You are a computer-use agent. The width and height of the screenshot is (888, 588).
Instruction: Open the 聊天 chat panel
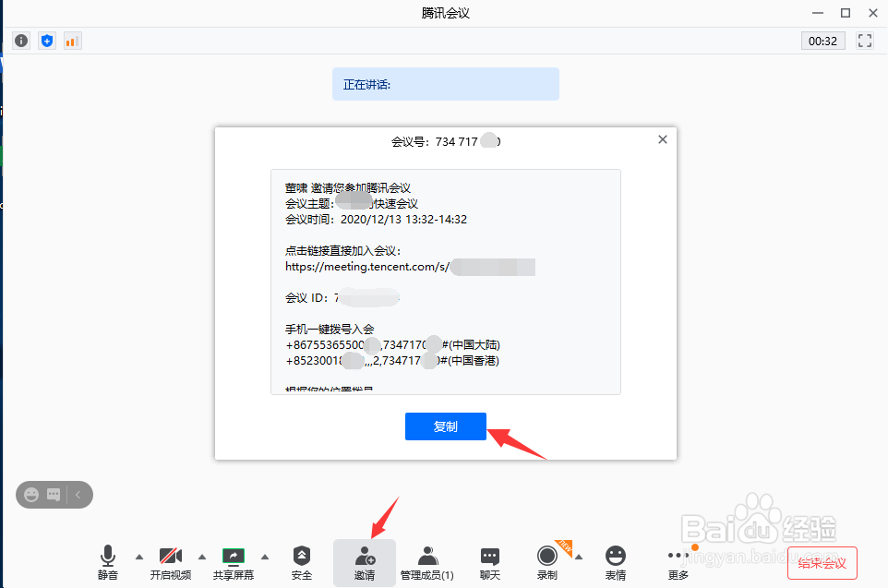[489, 561]
